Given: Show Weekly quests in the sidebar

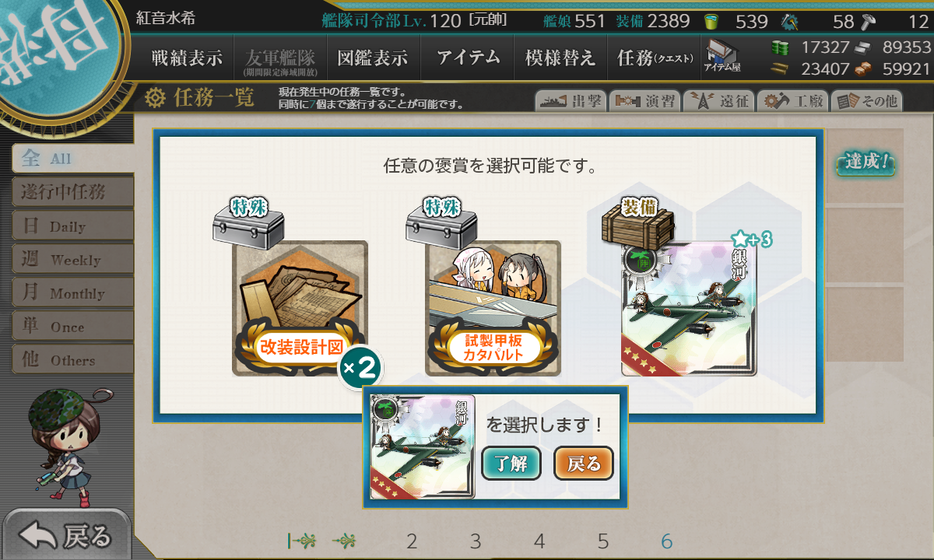Looking at the screenshot, I should click(72, 260).
